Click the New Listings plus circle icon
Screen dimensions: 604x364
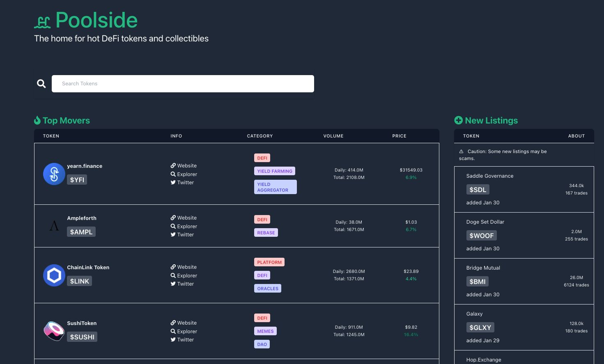click(x=458, y=120)
